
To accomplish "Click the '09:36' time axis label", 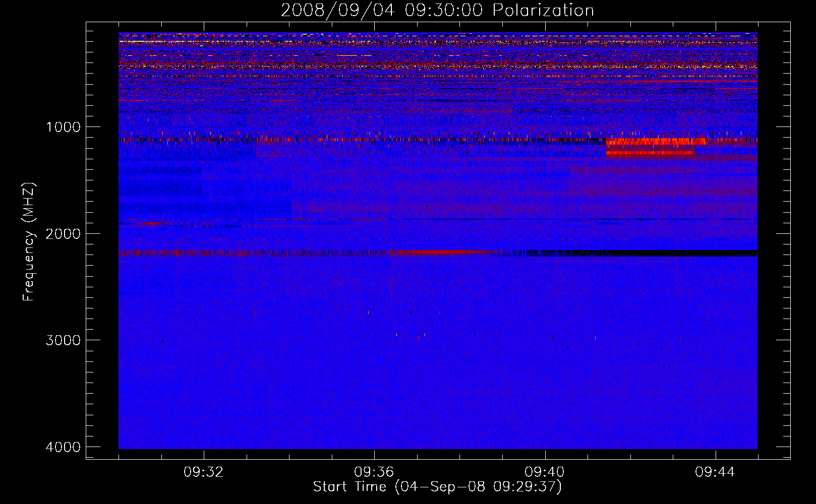I will pyautogui.click(x=374, y=472).
